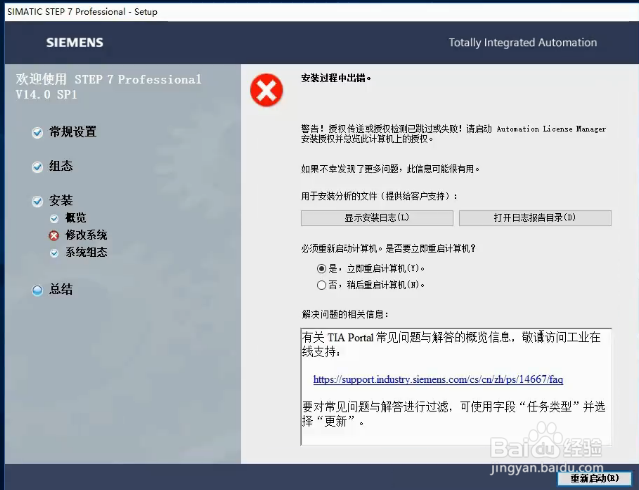Screen dimensions: 639x490
Task: Click the 安装过程中出错 error heading
Action: click(336, 78)
